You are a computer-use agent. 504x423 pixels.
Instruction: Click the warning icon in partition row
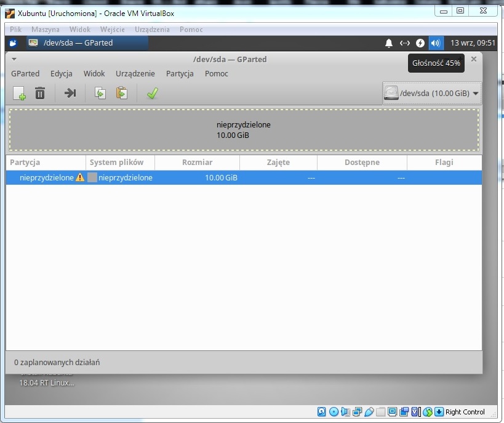[x=80, y=177]
